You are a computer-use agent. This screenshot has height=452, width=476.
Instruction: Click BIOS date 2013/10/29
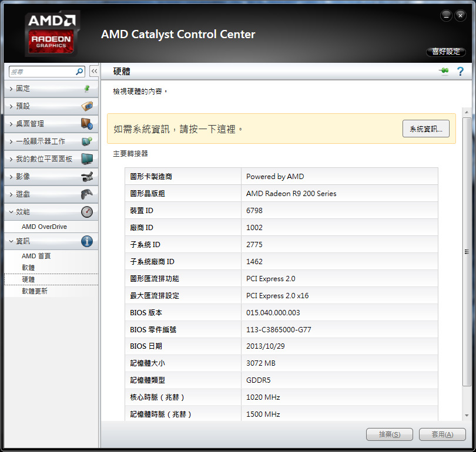265,346
